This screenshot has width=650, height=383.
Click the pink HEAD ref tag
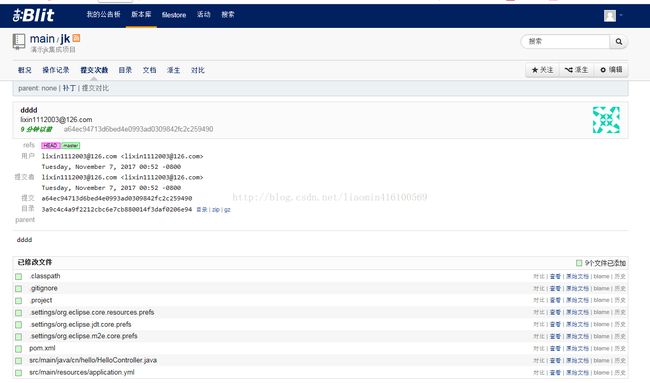click(51, 145)
